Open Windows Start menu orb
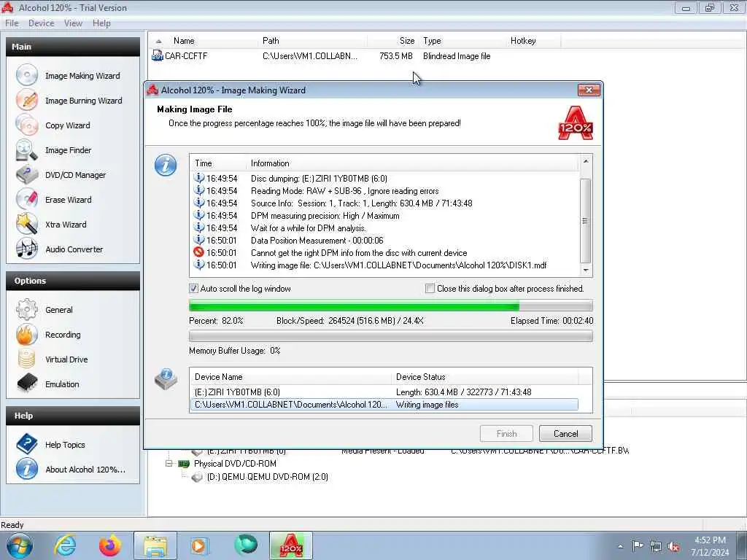The image size is (747, 560). (x=20, y=545)
